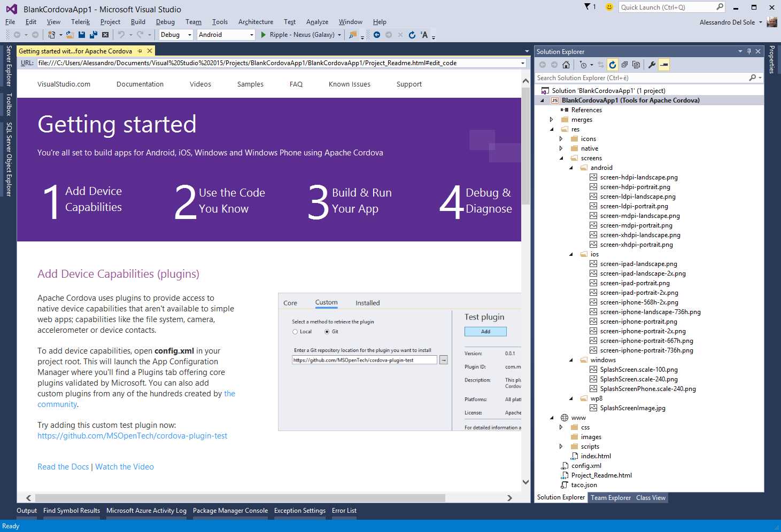This screenshot has width=781, height=532.
Task: Click the Read the Docs link
Action: [x=63, y=466]
